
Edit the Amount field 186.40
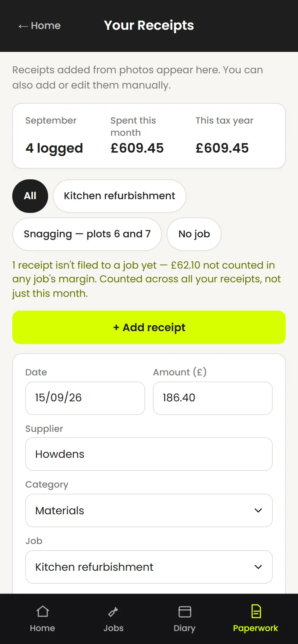(x=213, y=398)
